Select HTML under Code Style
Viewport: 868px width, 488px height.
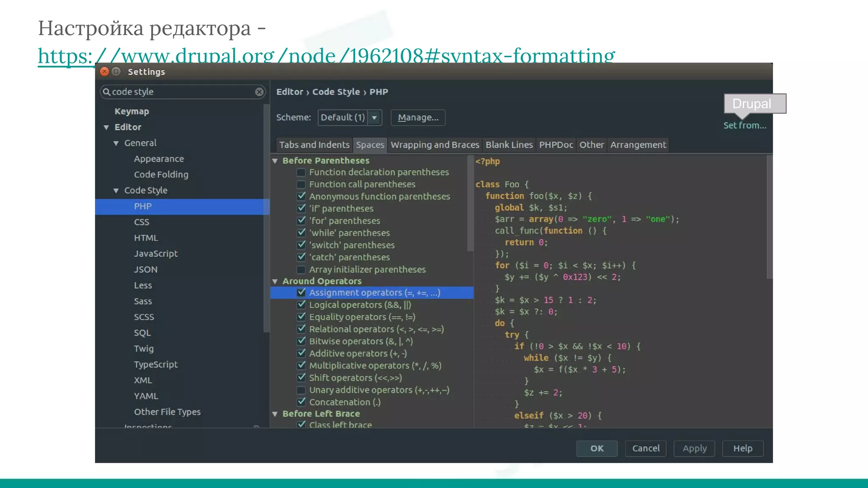[146, 238]
